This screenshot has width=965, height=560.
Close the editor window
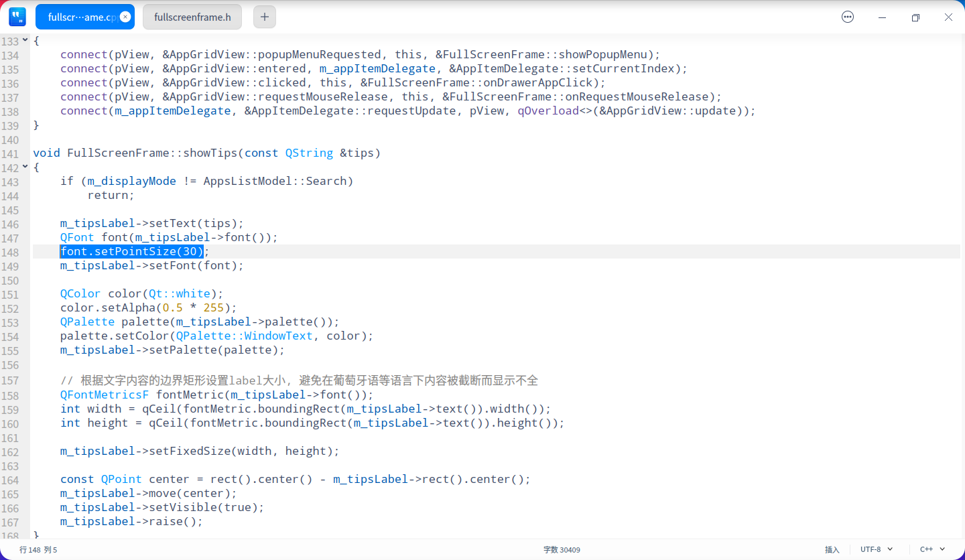coord(948,17)
